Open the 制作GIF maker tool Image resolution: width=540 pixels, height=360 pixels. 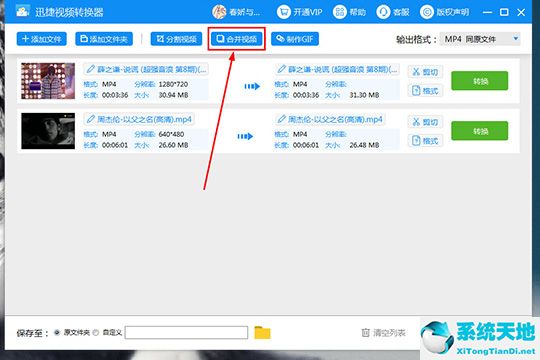tap(295, 39)
